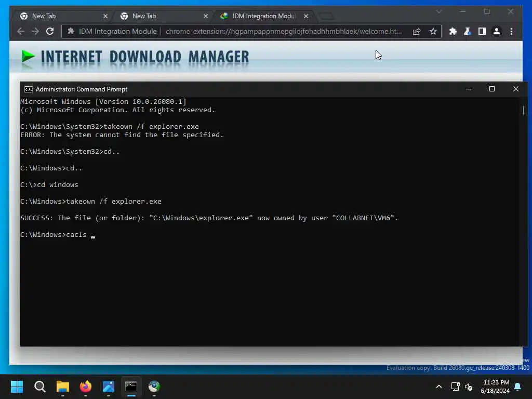Open Chrome Labs flask icon
The width and height of the screenshot is (532, 399).
pos(467,32)
